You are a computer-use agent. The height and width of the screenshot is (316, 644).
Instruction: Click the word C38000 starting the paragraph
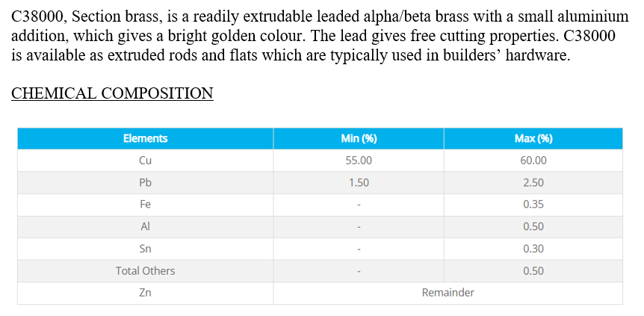coord(37,17)
